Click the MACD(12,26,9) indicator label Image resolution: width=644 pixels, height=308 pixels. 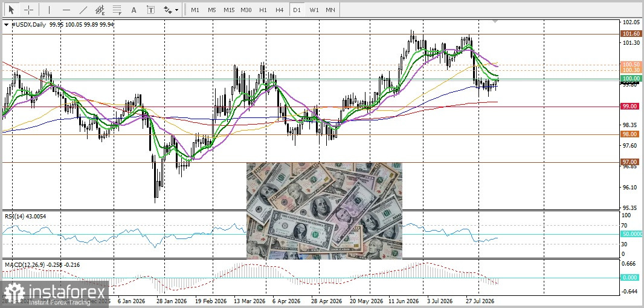[x=42, y=264]
